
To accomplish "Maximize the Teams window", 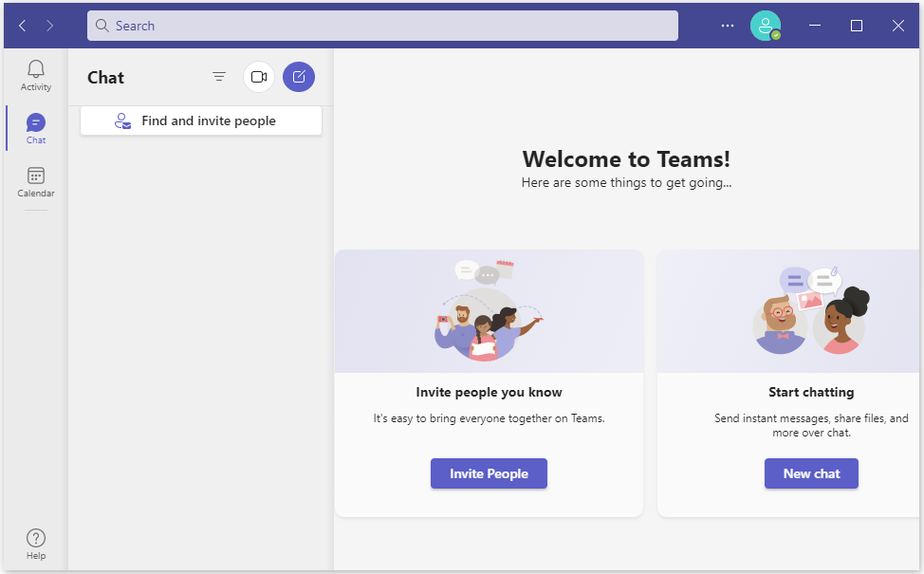I will click(857, 26).
